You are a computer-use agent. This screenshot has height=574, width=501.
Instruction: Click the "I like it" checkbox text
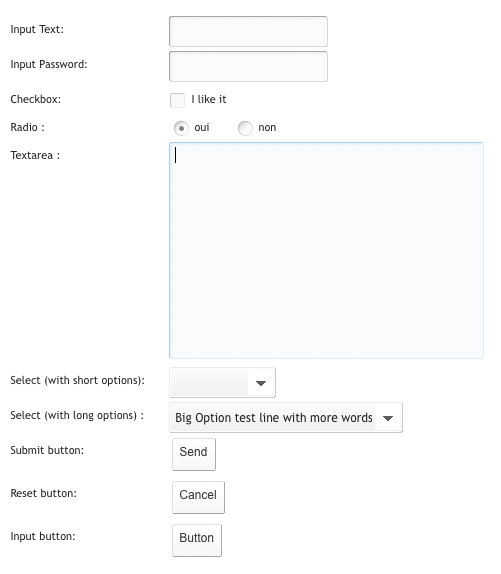point(209,99)
